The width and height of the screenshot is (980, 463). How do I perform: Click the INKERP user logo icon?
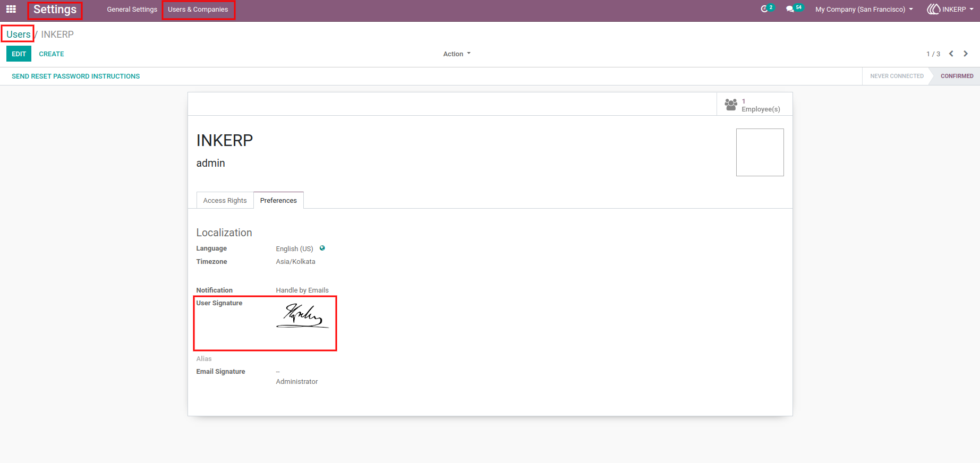[x=933, y=9]
